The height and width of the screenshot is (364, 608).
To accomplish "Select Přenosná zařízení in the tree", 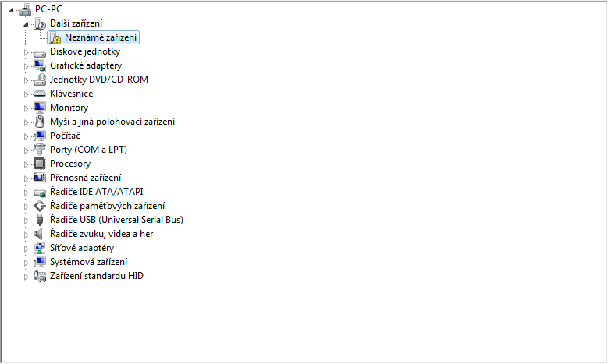I will click(85, 178).
